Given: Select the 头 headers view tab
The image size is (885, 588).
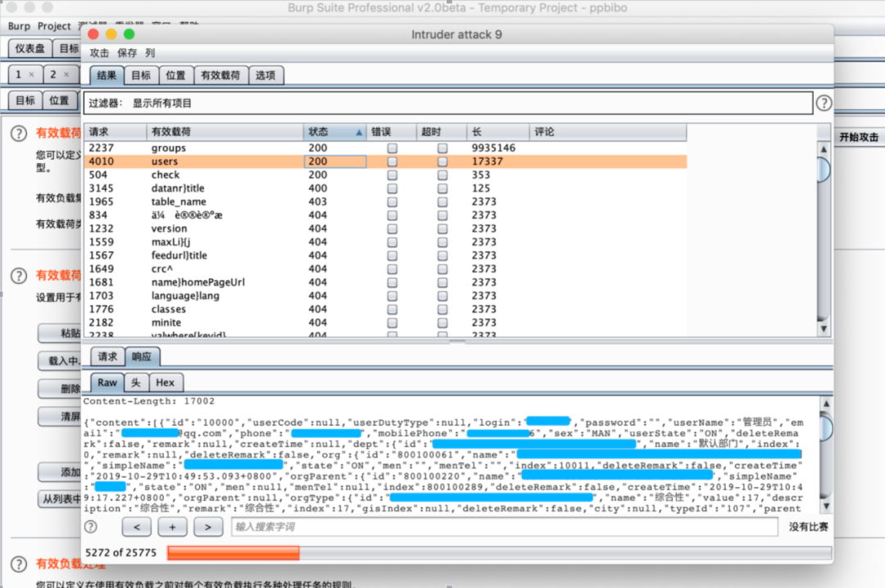Looking at the screenshot, I should (136, 382).
